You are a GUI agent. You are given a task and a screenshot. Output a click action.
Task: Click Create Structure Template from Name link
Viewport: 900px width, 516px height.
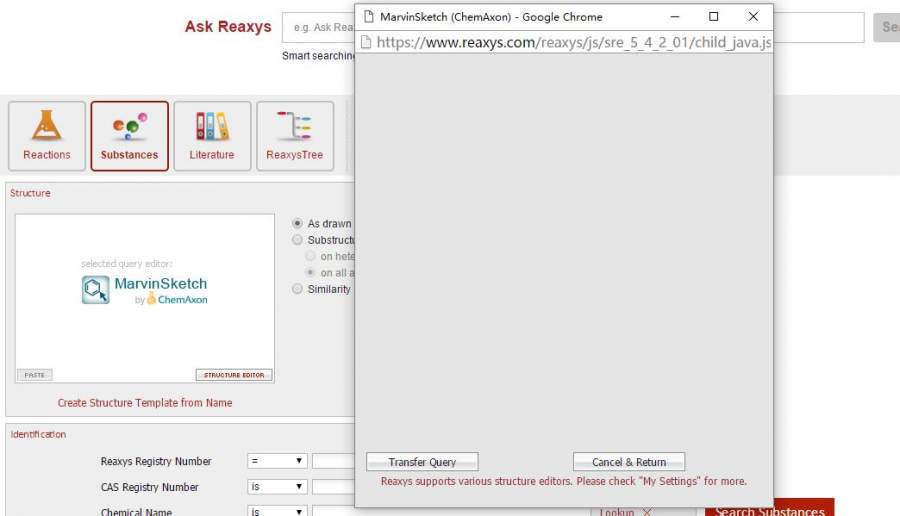pyautogui.click(x=145, y=403)
